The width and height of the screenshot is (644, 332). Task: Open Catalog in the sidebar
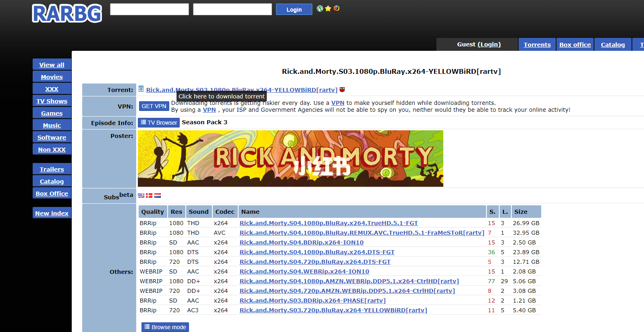coord(52,181)
